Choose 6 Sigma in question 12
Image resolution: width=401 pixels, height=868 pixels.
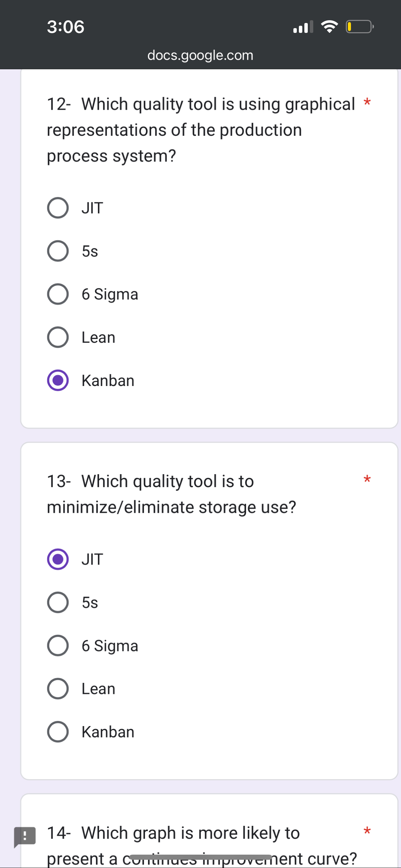(58, 294)
